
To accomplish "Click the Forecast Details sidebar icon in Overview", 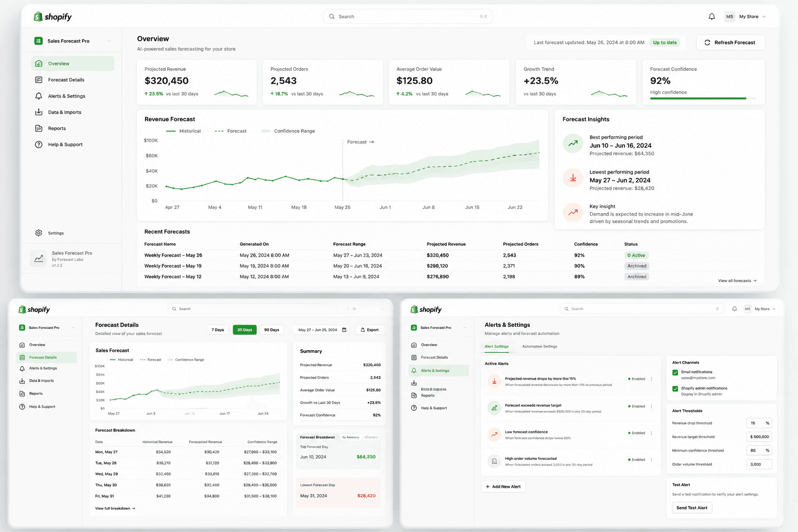I will point(38,80).
